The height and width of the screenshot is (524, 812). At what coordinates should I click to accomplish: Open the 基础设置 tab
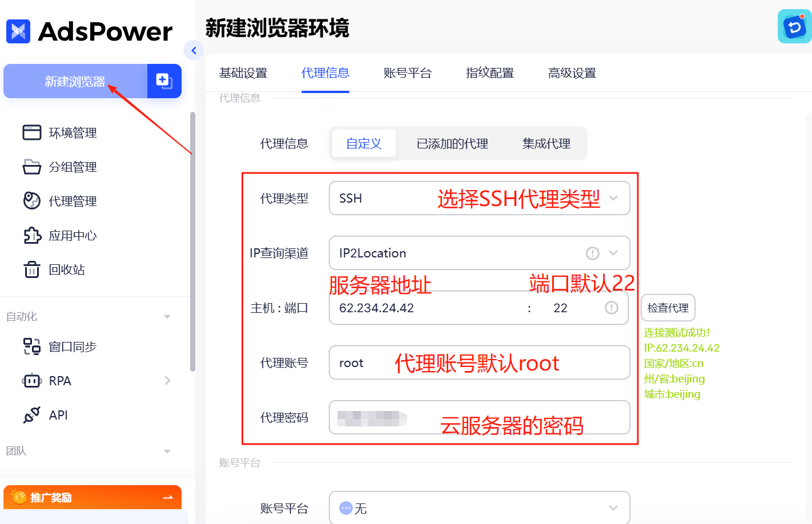244,73
